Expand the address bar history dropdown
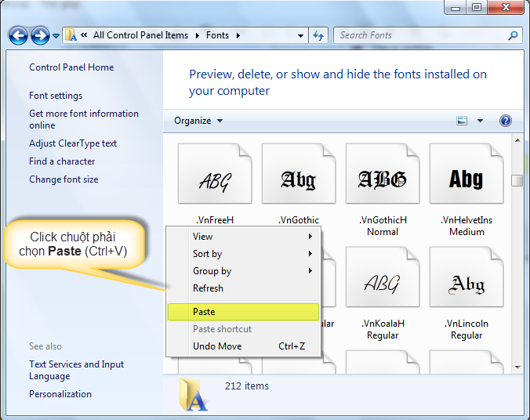The height and width of the screenshot is (420, 530). coord(301,35)
